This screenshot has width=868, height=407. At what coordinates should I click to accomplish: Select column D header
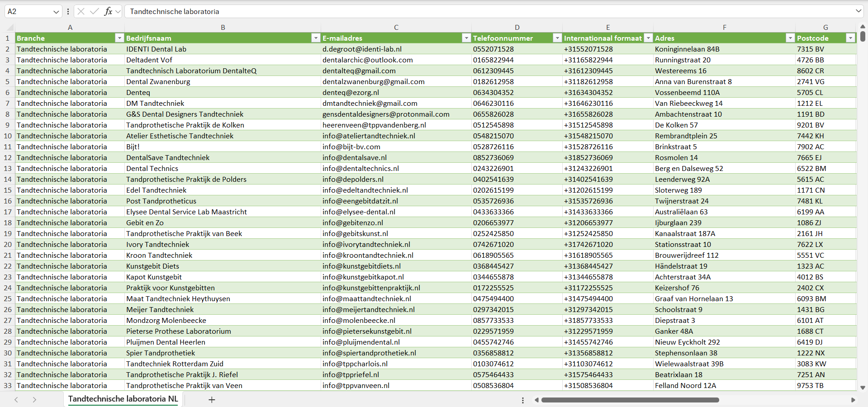tap(517, 27)
